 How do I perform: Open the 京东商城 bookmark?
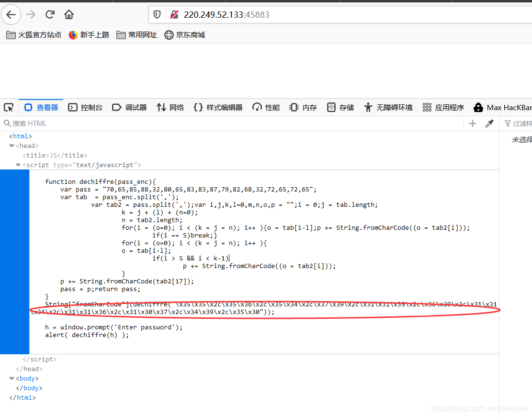[185, 35]
